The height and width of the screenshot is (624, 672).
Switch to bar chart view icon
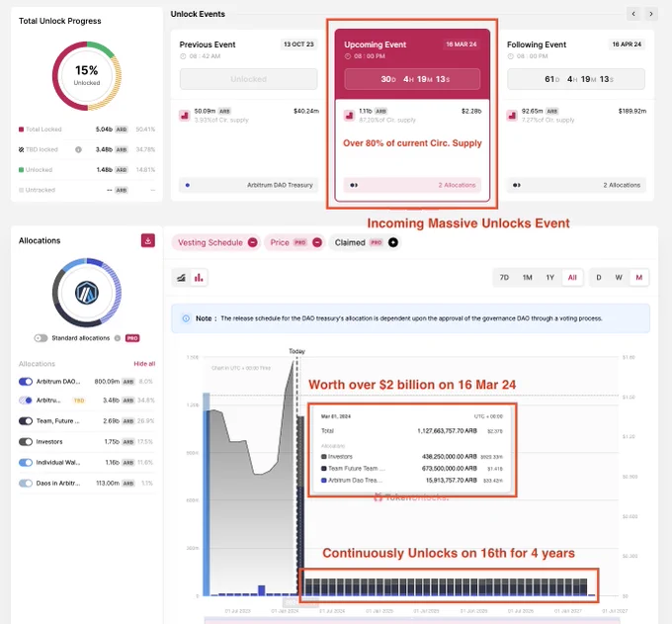(199, 278)
